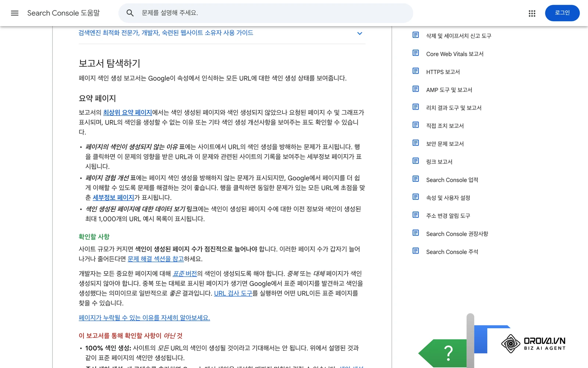The width and height of the screenshot is (588, 368).
Task: Click the article icon next to 직접 조치 보고서
Action: click(416, 125)
